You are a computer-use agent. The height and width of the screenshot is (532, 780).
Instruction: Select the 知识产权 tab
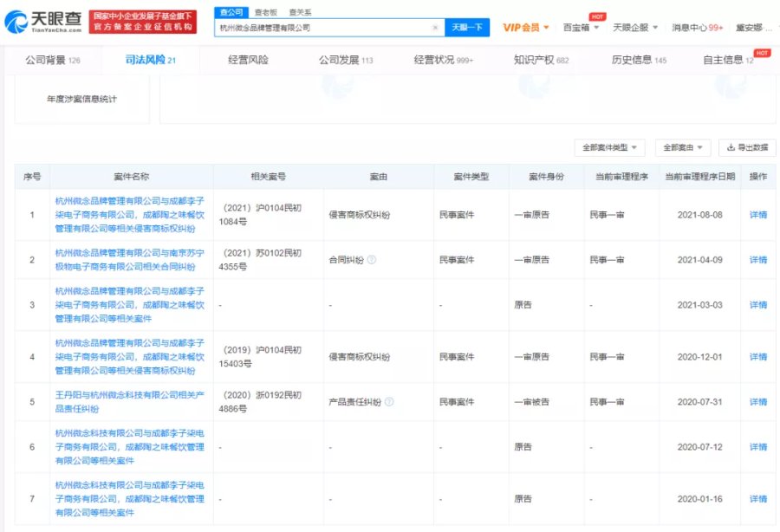tap(541, 60)
